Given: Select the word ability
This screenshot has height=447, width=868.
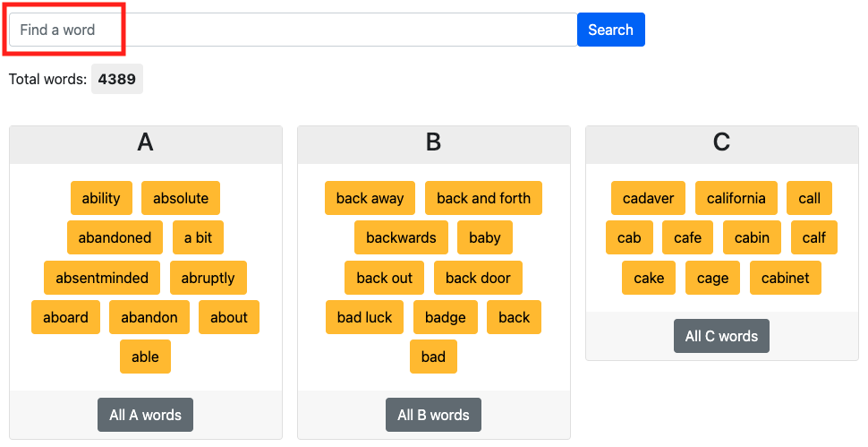Looking at the screenshot, I should click(x=101, y=198).
